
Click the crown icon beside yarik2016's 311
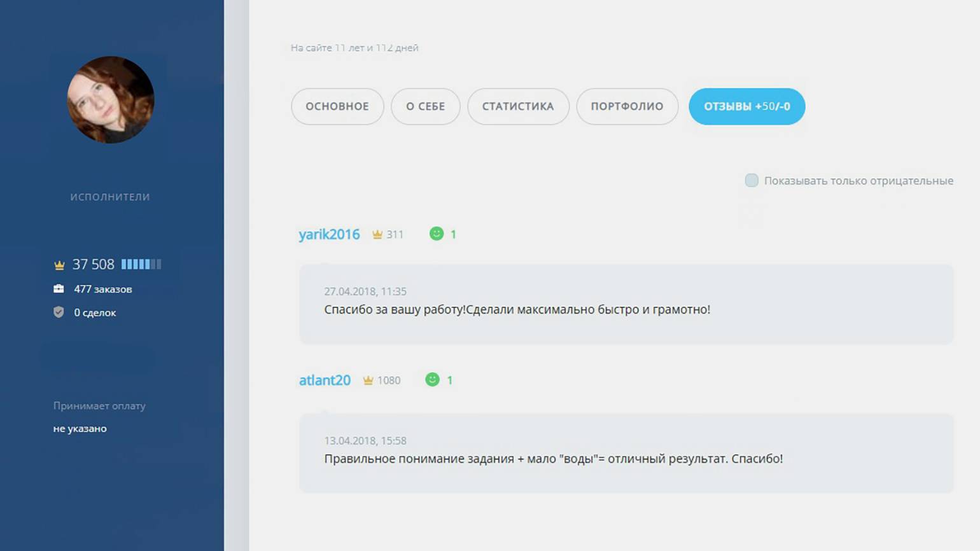coord(377,234)
